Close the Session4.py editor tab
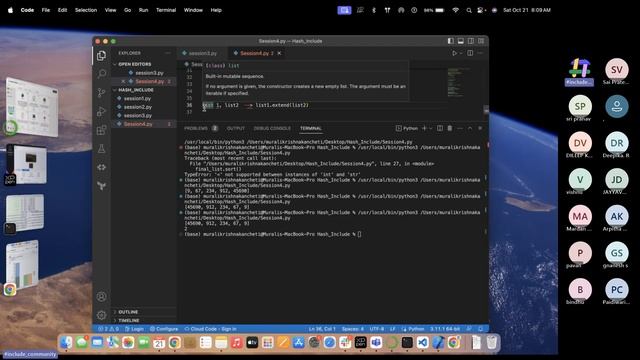The height and width of the screenshot is (360, 640). tap(279, 53)
